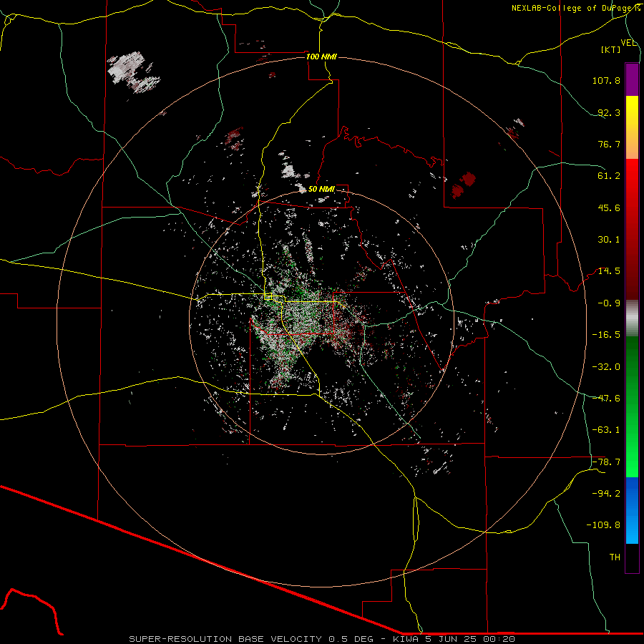This screenshot has width=644, height=644.
Task: Click the VEL legend title
Action: tap(628, 43)
